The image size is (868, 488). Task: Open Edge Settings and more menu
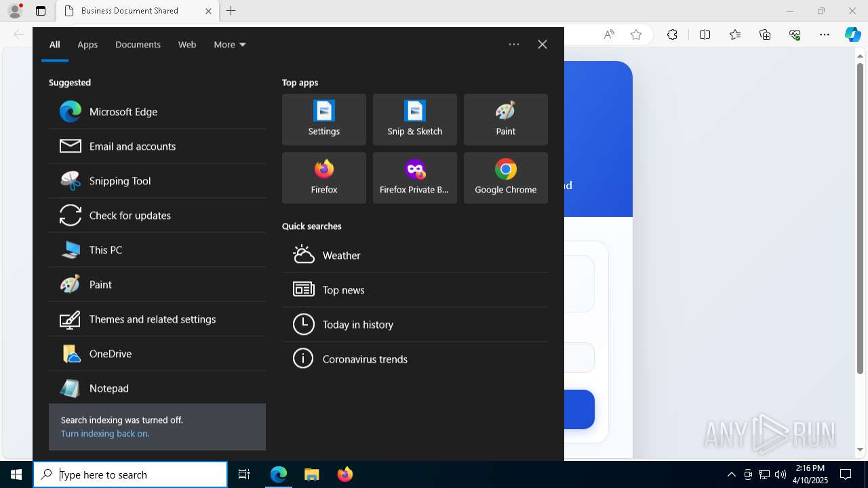[x=825, y=35]
